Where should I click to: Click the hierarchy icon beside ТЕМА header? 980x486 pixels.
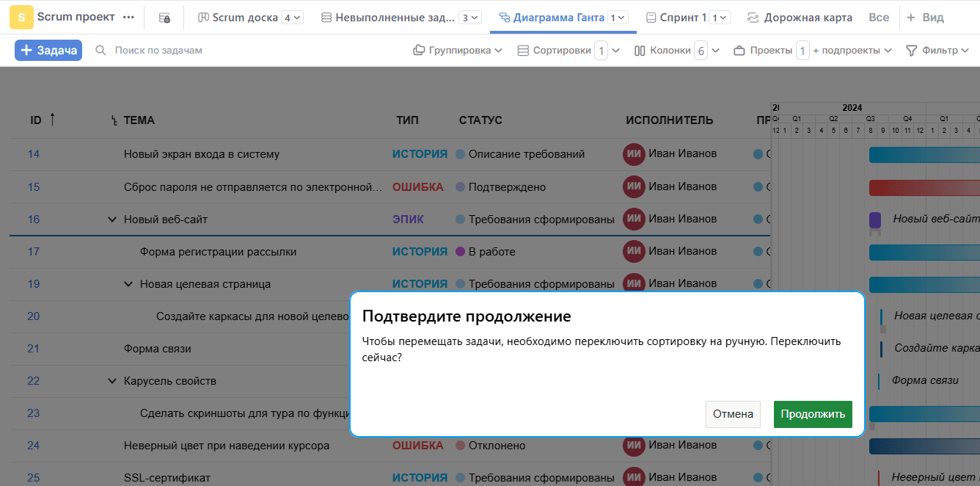[114, 120]
